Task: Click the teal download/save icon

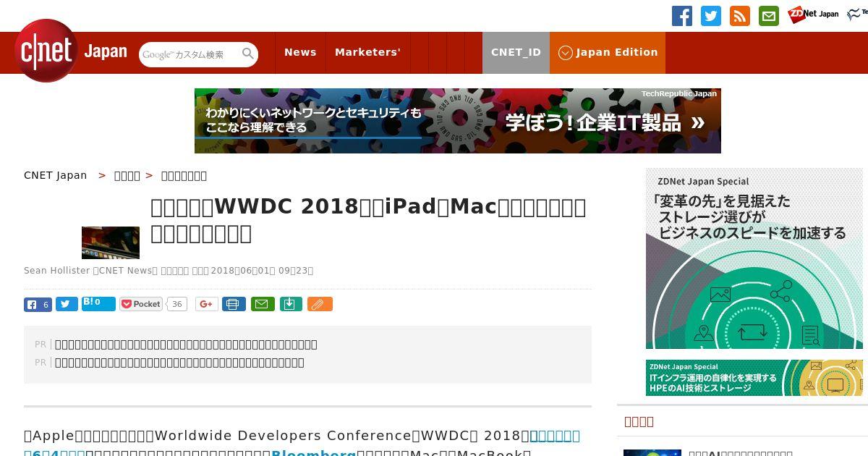Action: (290, 305)
